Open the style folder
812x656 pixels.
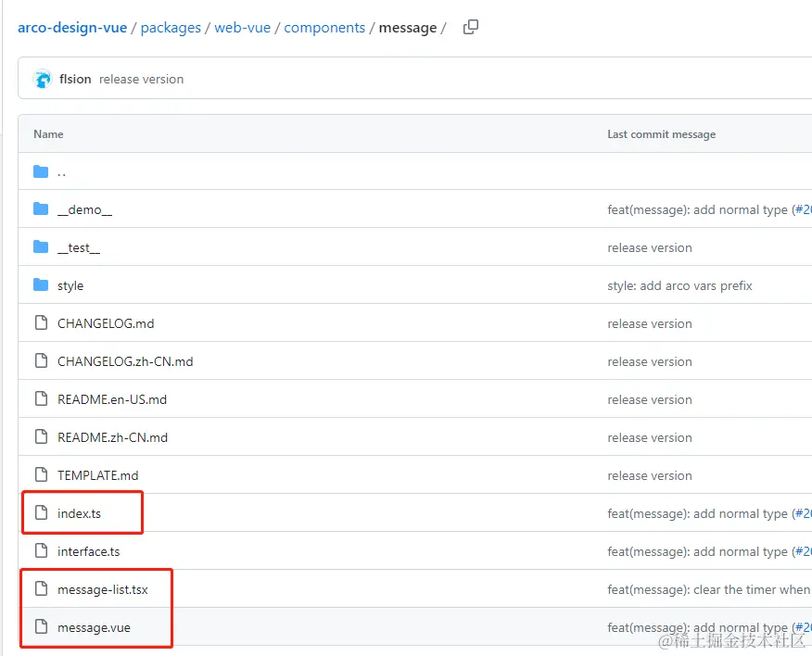[70, 285]
